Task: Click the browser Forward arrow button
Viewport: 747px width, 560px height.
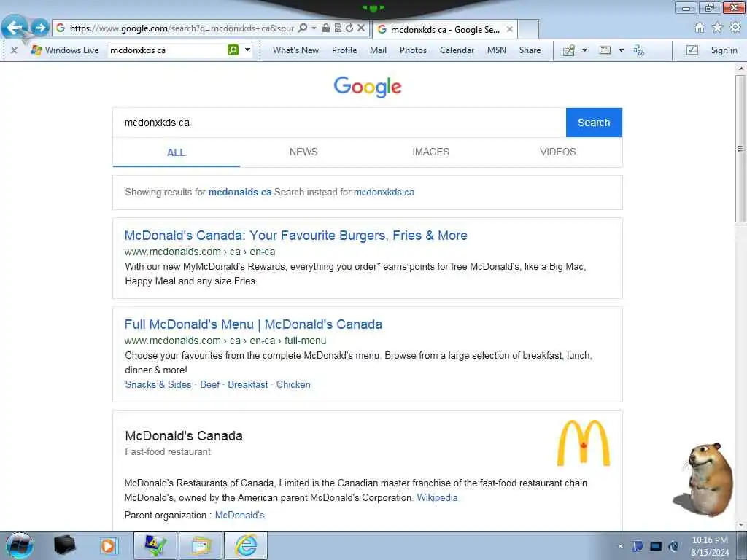Action: point(41,28)
